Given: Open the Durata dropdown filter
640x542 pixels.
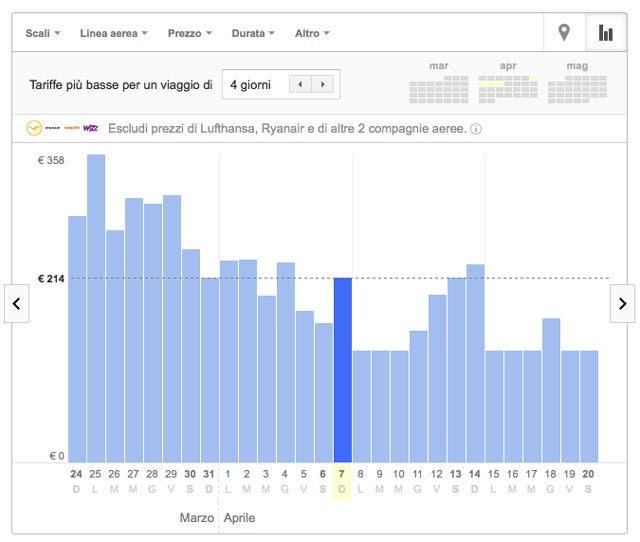Looking at the screenshot, I should pos(253,33).
